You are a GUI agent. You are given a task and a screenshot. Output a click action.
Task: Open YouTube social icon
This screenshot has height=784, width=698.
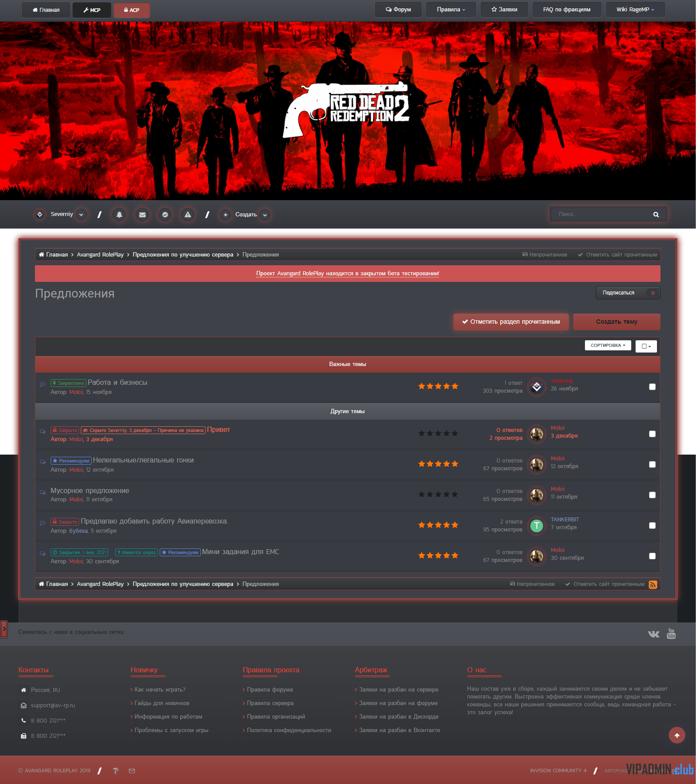(671, 633)
